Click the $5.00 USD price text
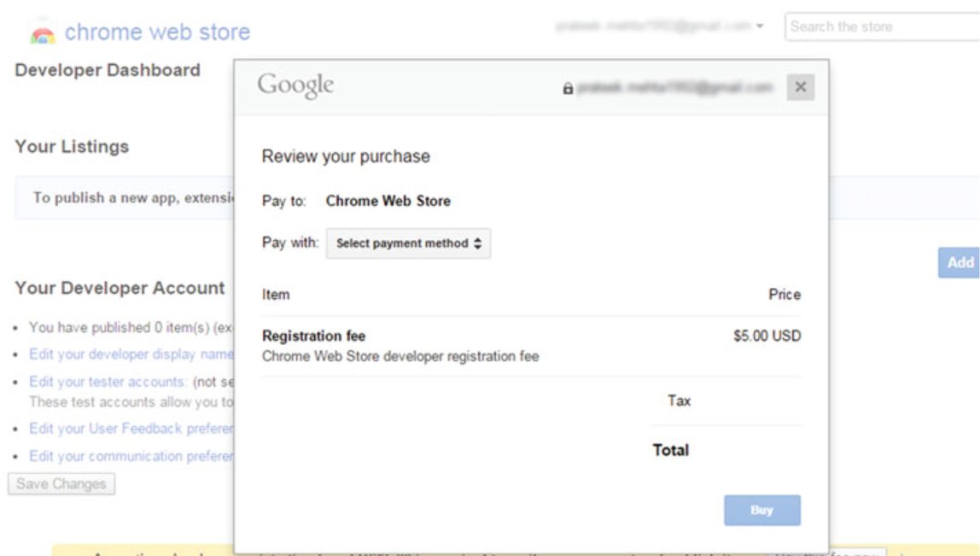Screen dimensions: 980x556 [767, 337]
